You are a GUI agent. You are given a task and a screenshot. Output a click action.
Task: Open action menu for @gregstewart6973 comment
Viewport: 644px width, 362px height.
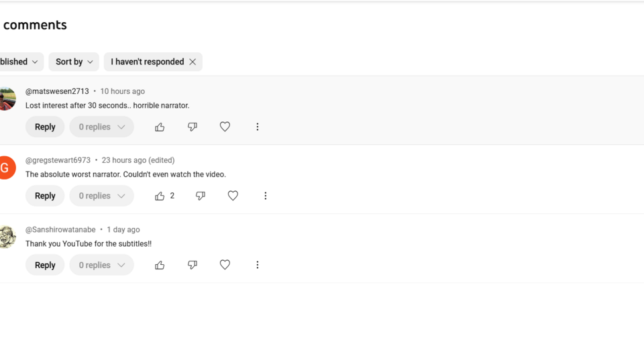tap(265, 196)
